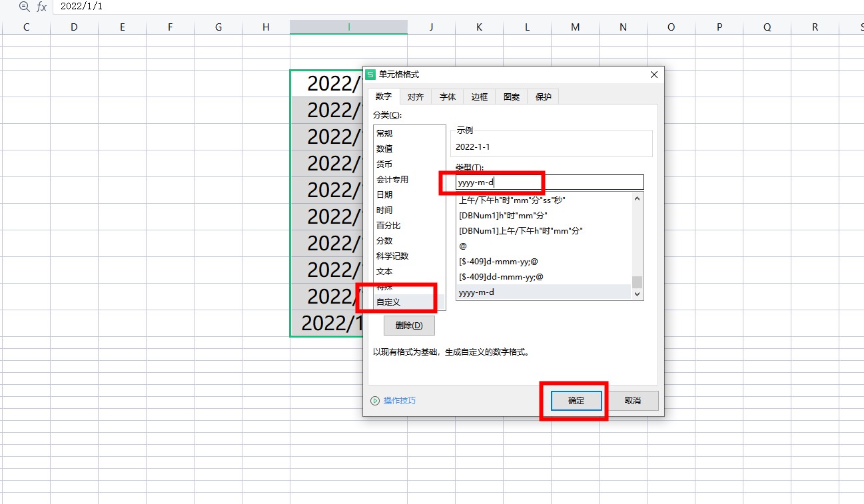Select the 保护 tab
The image size is (864, 504).
pos(544,97)
